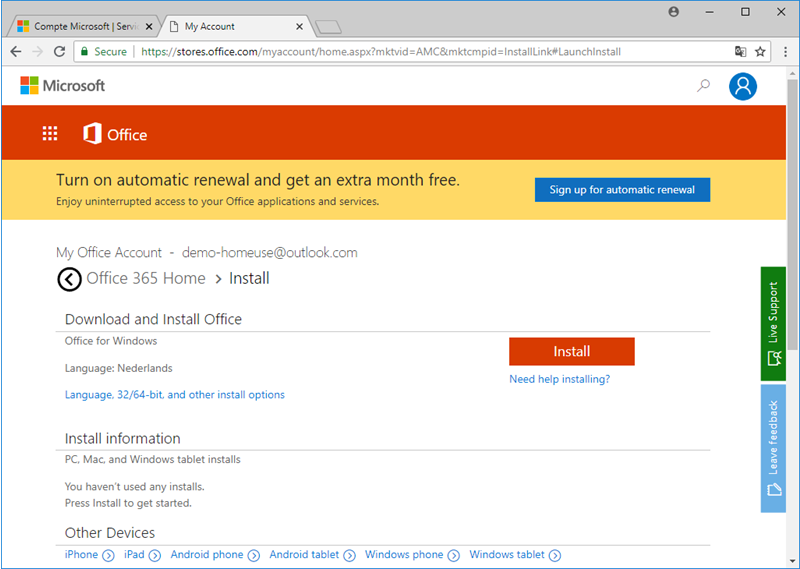Maximize the Chrome window

click(x=745, y=12)
